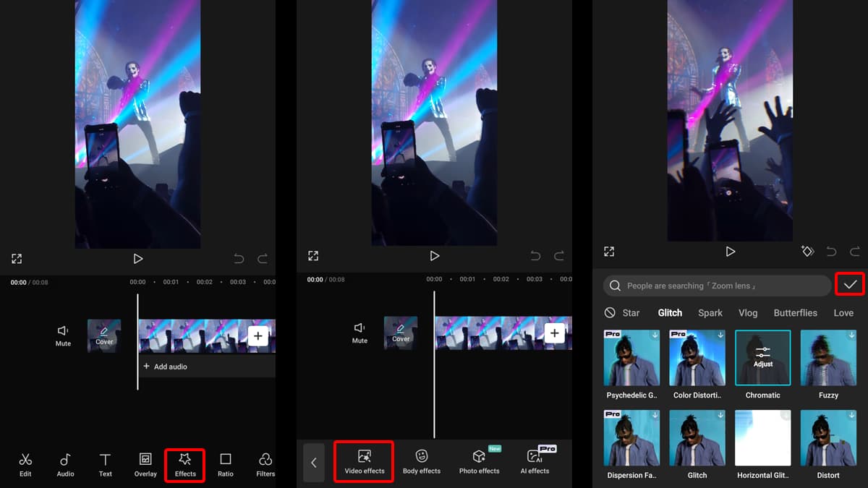Open the Audio tool
Image resolution: width=868 pixels, height=488 pixels.
click(x=65, y=463)
